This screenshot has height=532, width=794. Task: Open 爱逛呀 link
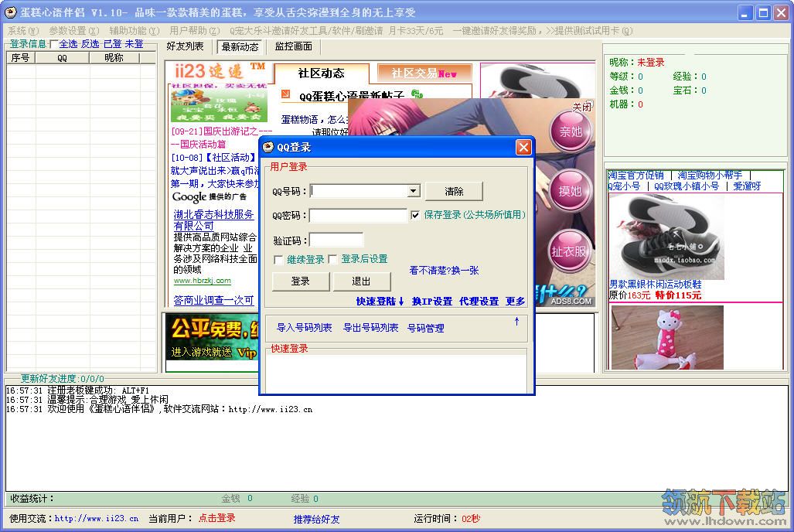click(x=747, y=186)
